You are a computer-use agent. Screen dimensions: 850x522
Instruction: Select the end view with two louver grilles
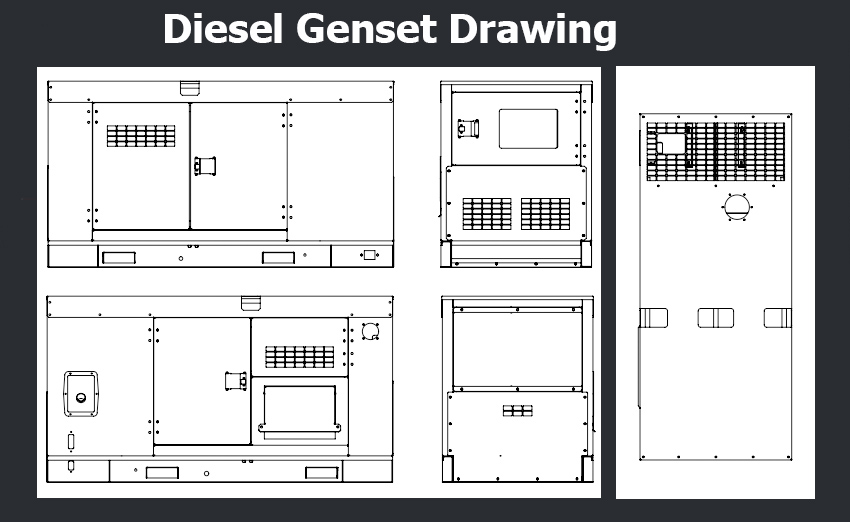point(516,174)
